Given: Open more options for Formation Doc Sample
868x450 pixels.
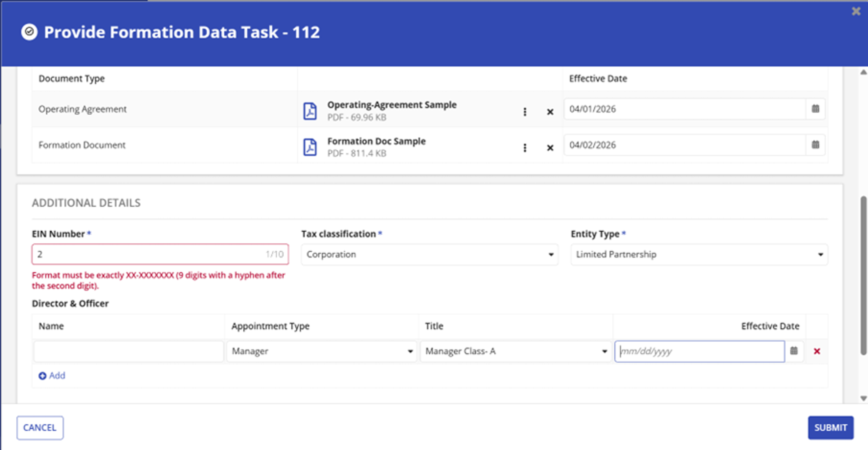Looking at the screenshot, I should point(525,148).
